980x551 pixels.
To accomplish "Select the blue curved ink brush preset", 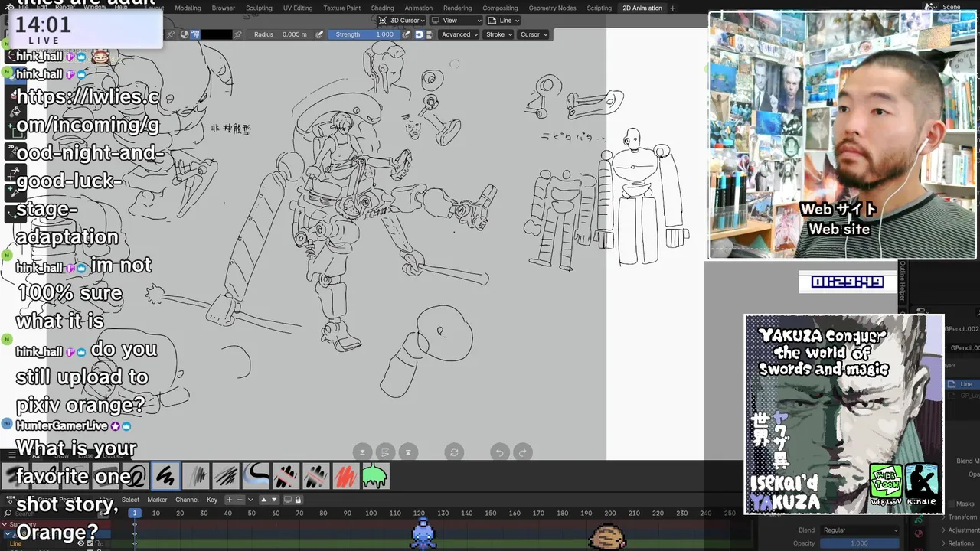I will pos(256,476).
